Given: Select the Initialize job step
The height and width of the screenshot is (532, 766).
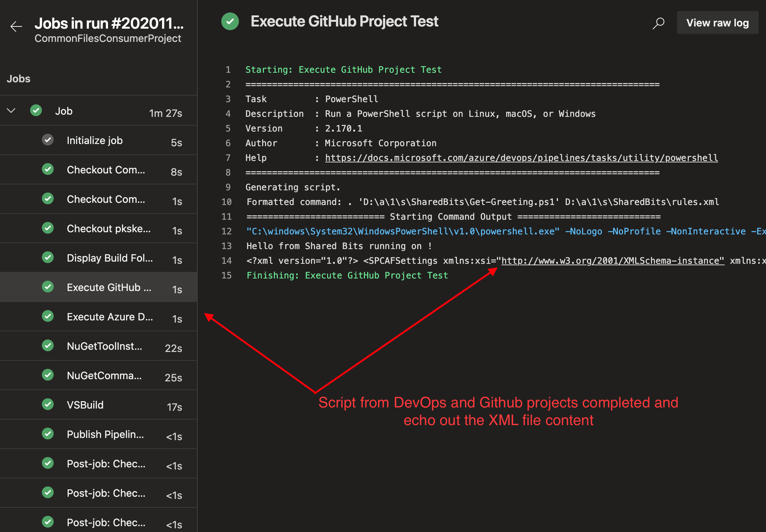Looking at the screenshot, I should coord(94,140).
